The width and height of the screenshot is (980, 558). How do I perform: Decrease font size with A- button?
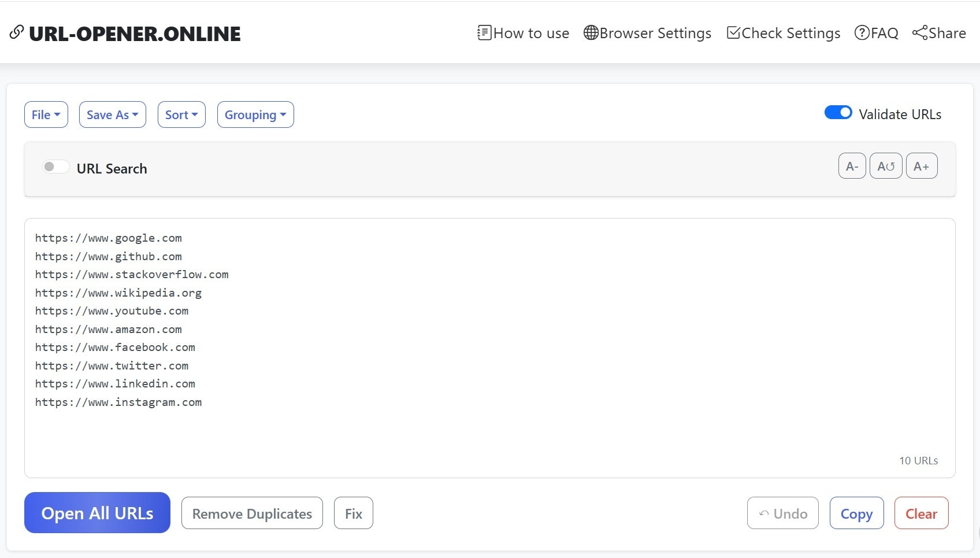point(852,166)
